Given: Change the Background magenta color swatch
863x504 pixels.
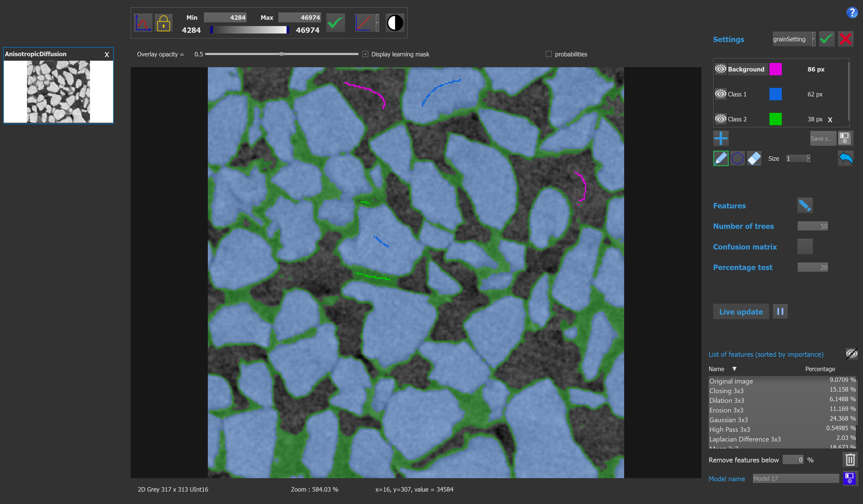Looking at the screenshot, I should (x=775, y=69).
